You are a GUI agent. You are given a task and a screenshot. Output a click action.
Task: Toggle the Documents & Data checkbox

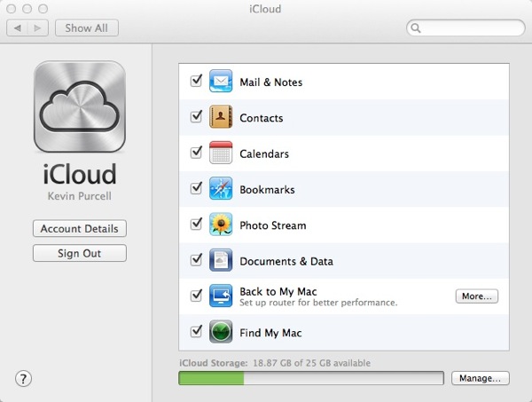(x=196, y=260)
